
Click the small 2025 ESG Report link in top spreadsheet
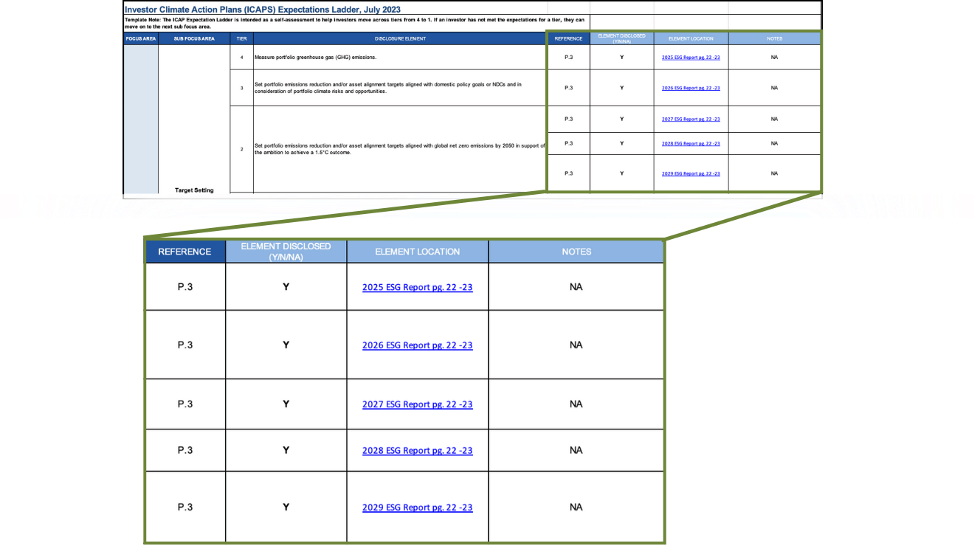pos(690,57)
